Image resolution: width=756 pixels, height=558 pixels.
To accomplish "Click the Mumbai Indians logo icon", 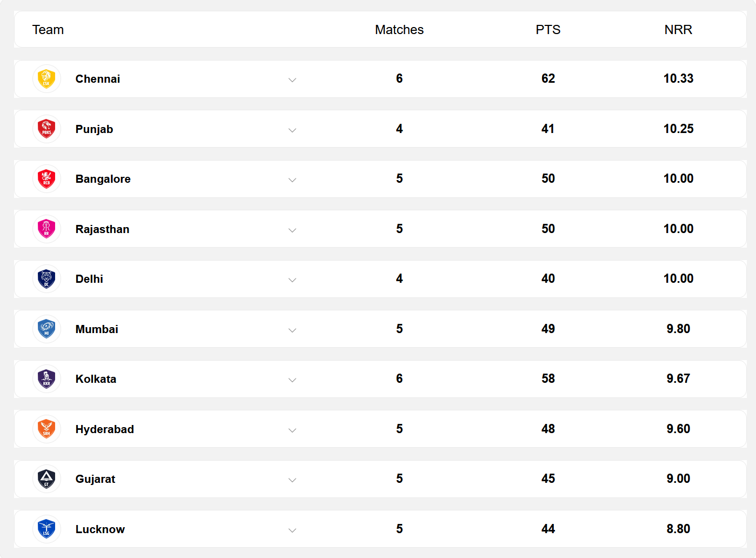I will pyautogui.click(x=46, y=329).
